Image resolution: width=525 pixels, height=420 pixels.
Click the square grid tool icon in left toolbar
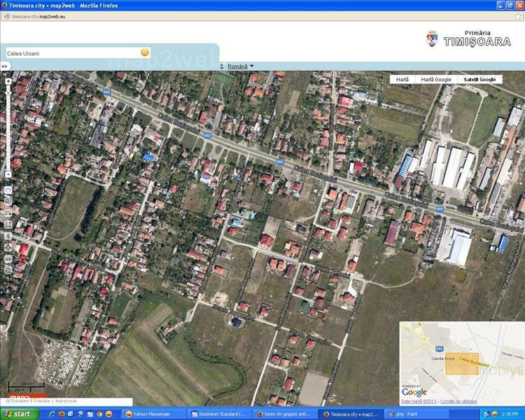(8, 224)
